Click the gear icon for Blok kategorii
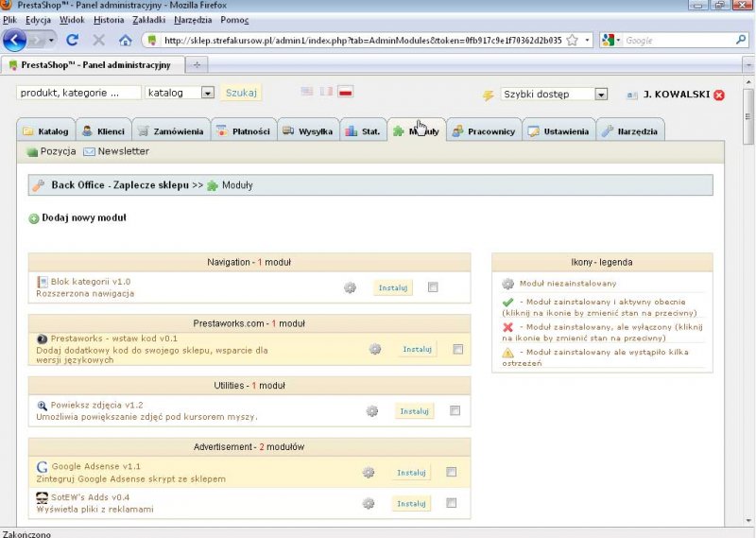 pos(350,287)
